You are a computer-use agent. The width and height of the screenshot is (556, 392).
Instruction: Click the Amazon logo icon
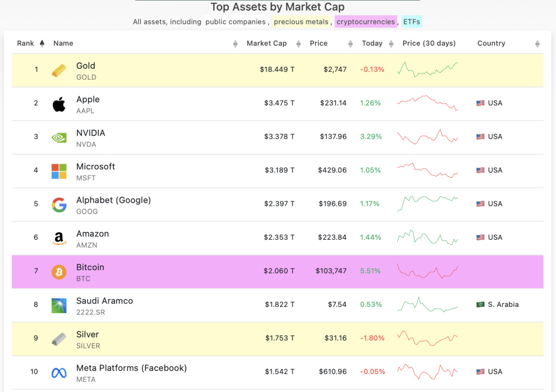pyautogui.click(x=59, y=238)
